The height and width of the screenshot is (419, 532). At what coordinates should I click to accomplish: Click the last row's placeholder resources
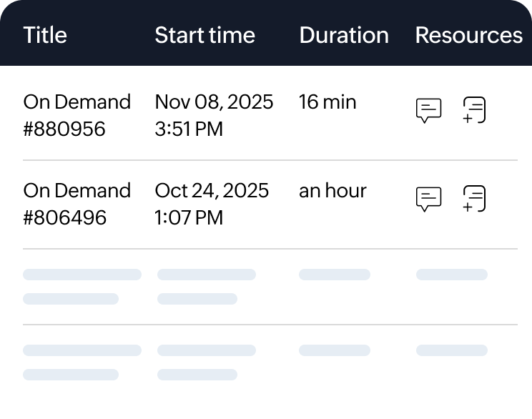click(451, 350)
